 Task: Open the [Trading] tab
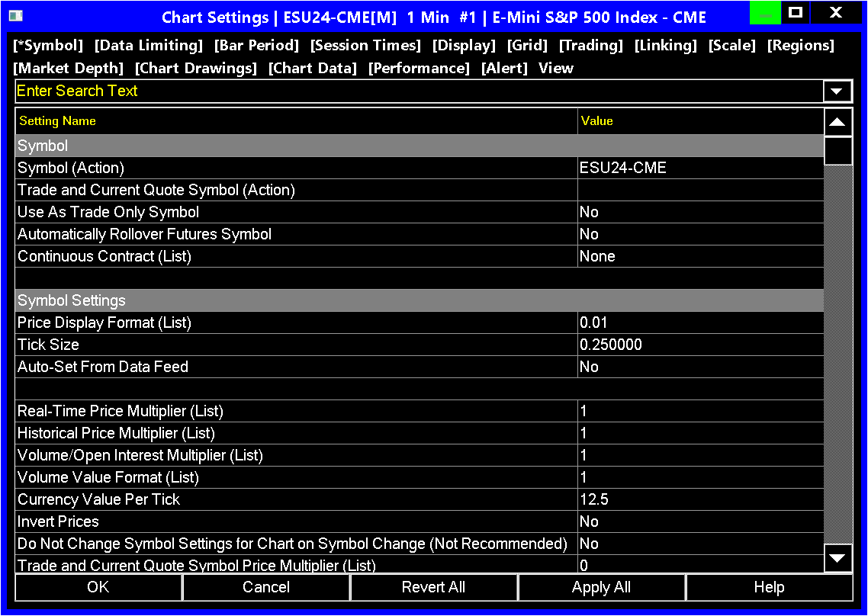tap(590, 46)
